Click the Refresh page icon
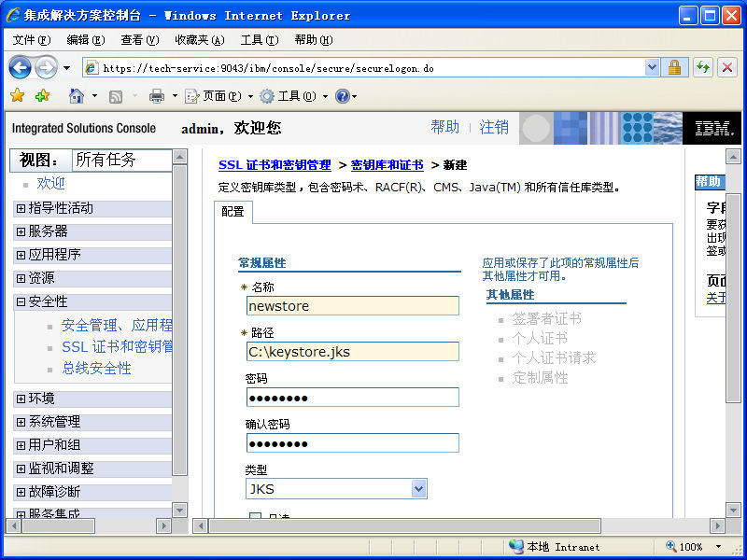Image resolution: width=747 pixels, height=560 pixels. pos(702,67)
